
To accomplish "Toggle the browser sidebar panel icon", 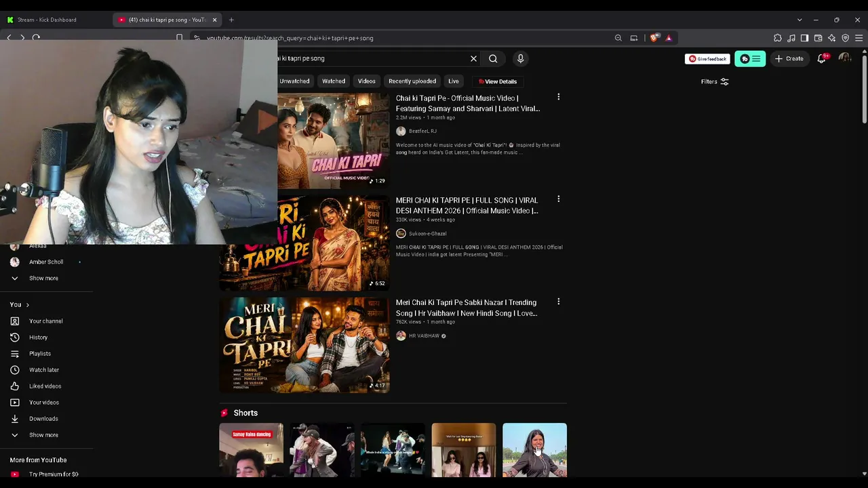I will 804,38.
